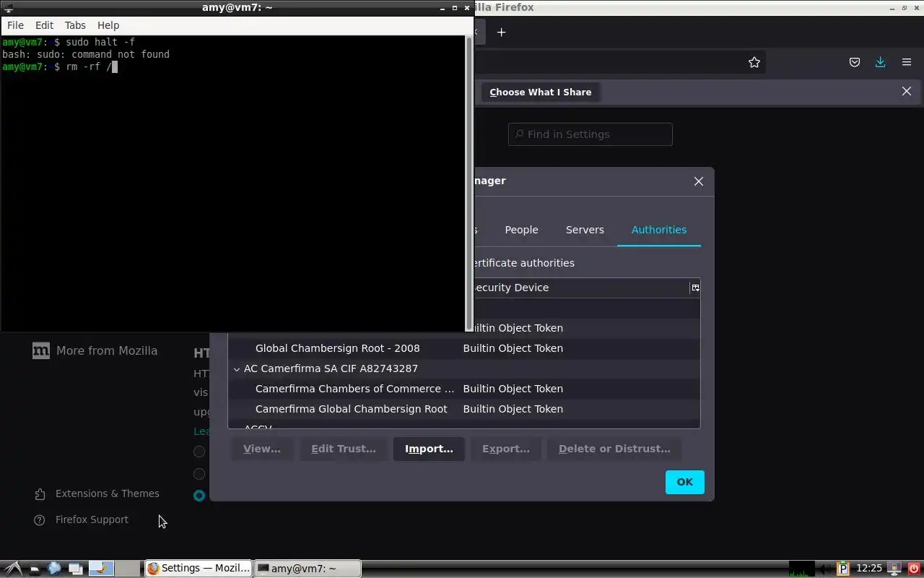
Task: Click the Delete or Distrust... button
Action: tap(614, 449)
